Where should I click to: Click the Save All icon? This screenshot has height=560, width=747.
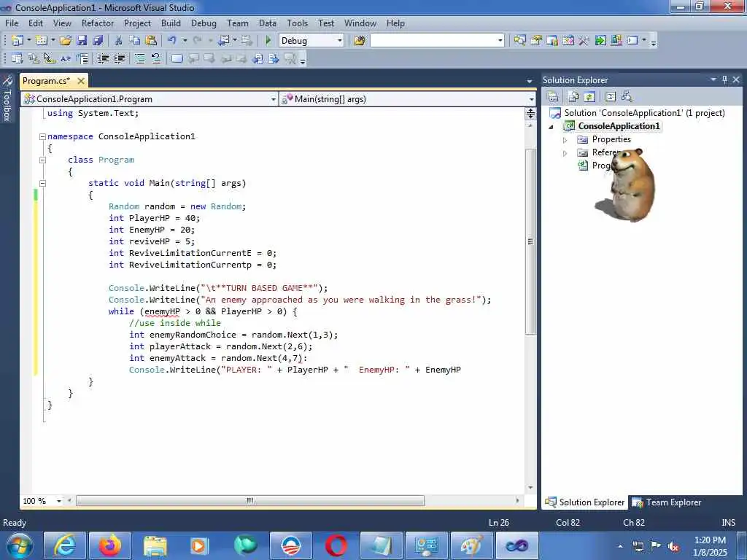[98, 41]
